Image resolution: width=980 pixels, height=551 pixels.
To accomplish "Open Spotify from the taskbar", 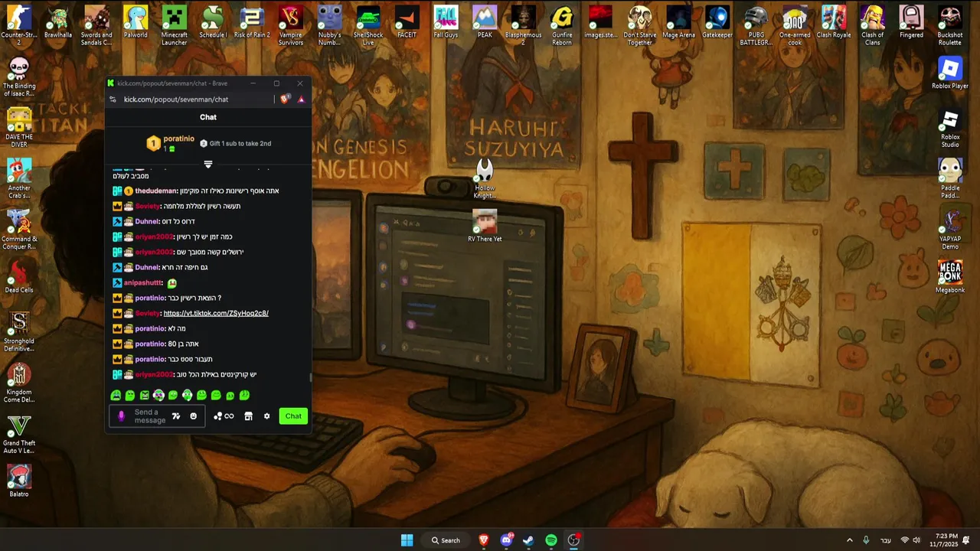I will [551, 540].
